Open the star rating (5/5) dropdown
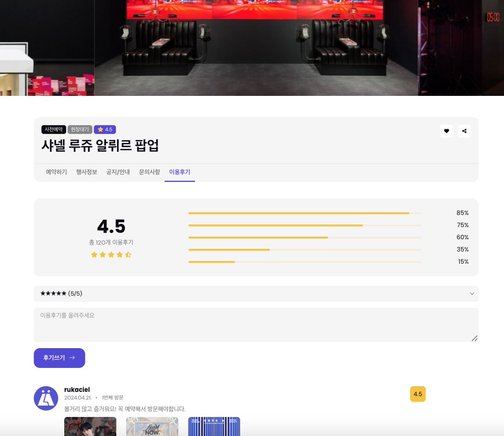The width and height of the screenshot is (504, 436). pos(256,293)
